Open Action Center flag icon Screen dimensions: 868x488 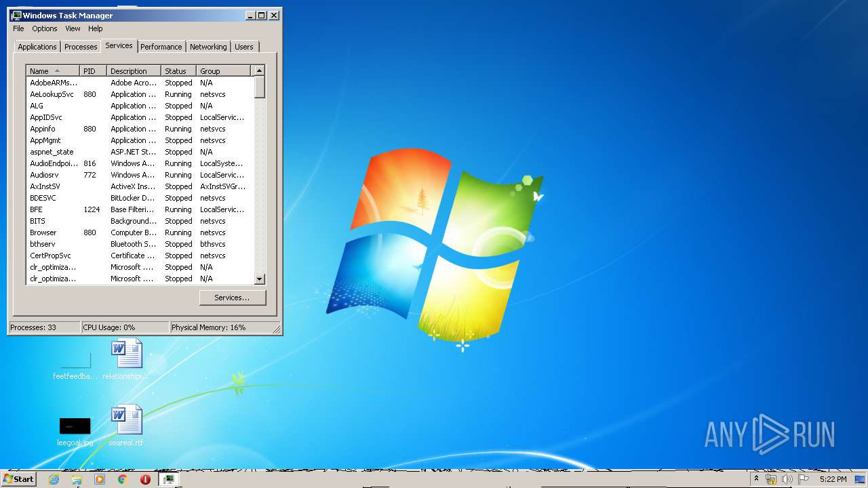coord(804,479)
